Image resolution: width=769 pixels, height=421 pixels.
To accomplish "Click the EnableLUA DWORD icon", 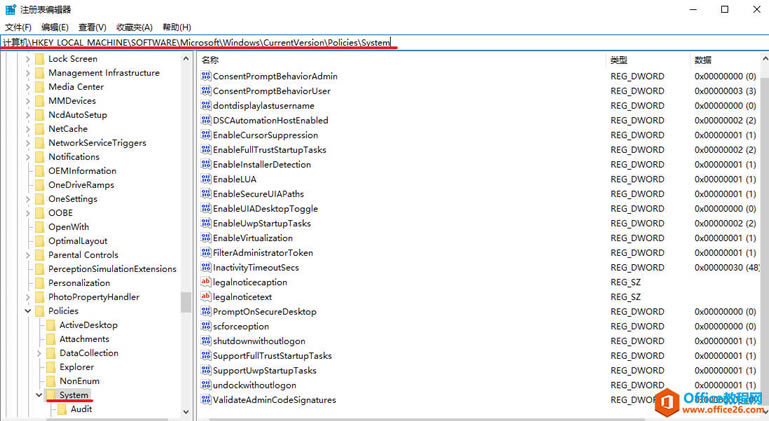I will (206, 179).
